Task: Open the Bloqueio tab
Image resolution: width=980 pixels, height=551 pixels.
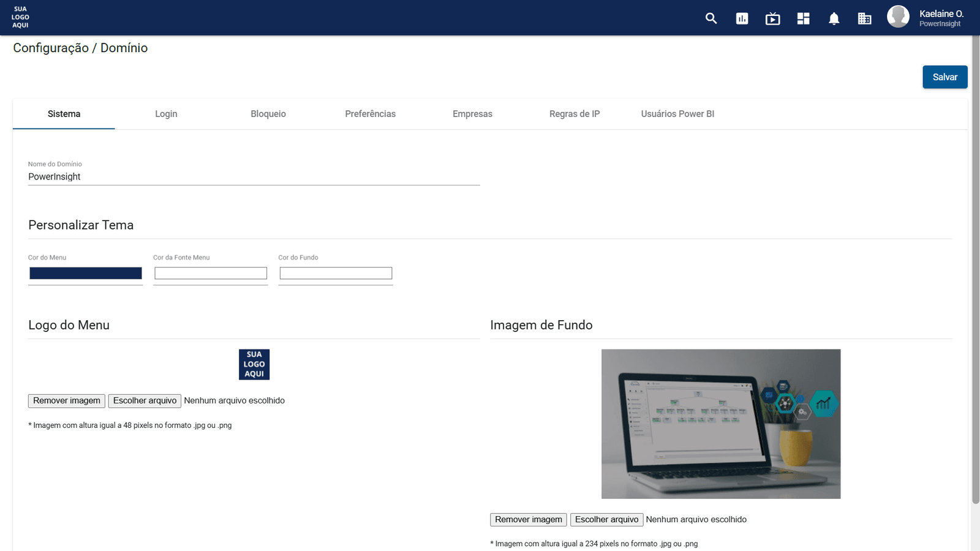Action: click(268, 114)
